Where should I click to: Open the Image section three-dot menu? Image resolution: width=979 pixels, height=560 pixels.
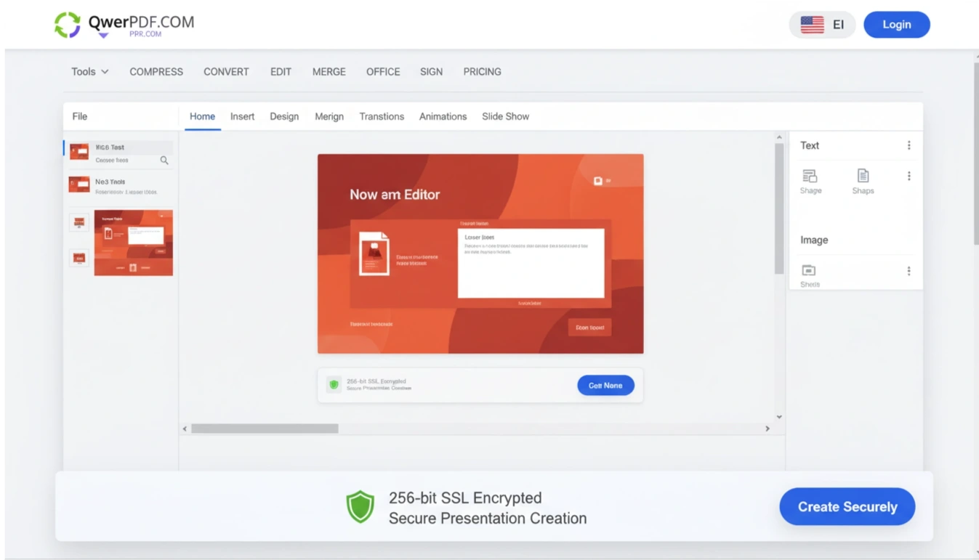[909, 271]
